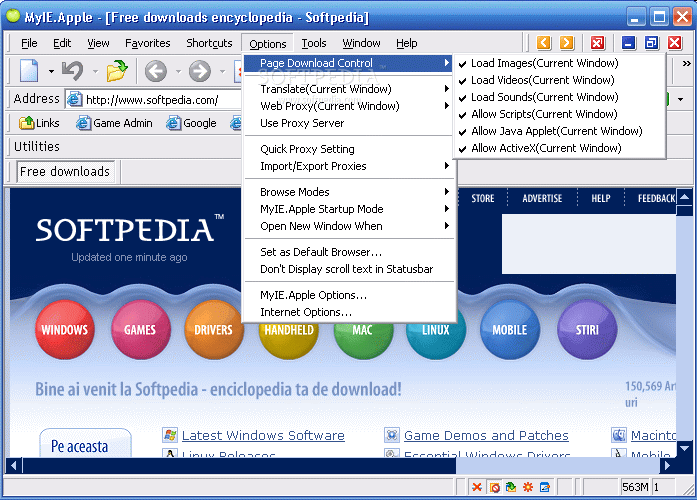Click the Latest Windows Software link

point(263,435)
